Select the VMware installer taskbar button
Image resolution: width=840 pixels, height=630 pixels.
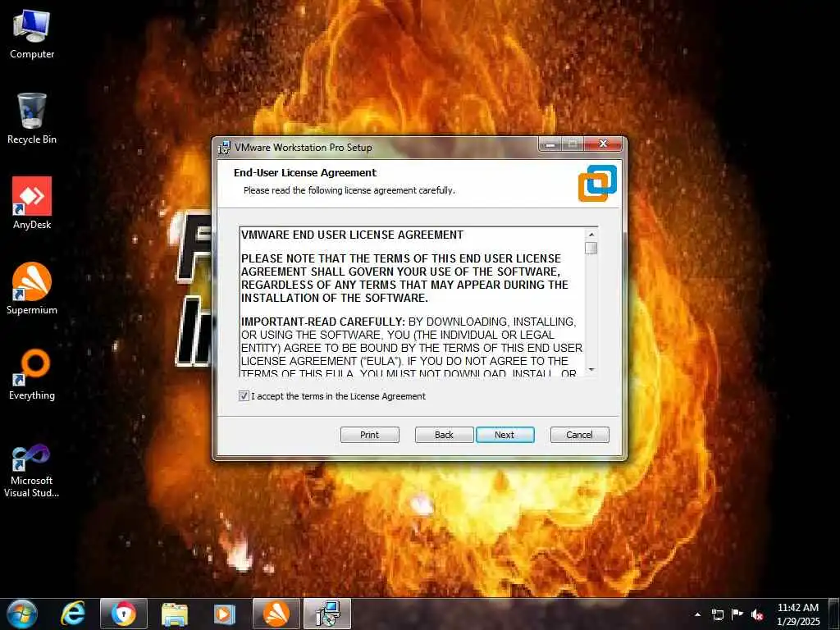click(327, 614)
